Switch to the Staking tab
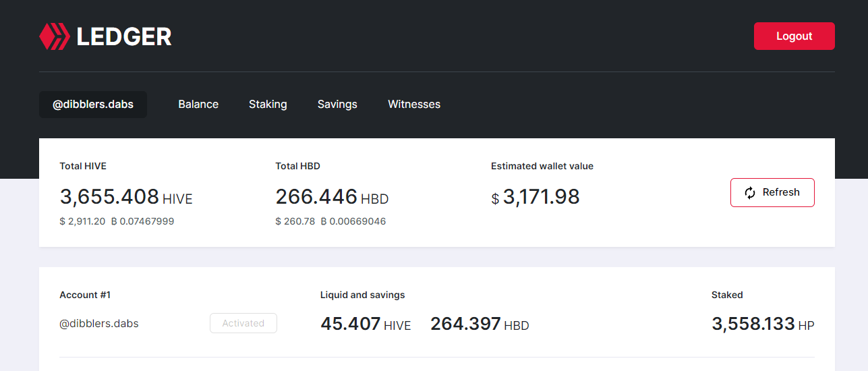Screen dimensions: 868x371 tap(268, 105)
